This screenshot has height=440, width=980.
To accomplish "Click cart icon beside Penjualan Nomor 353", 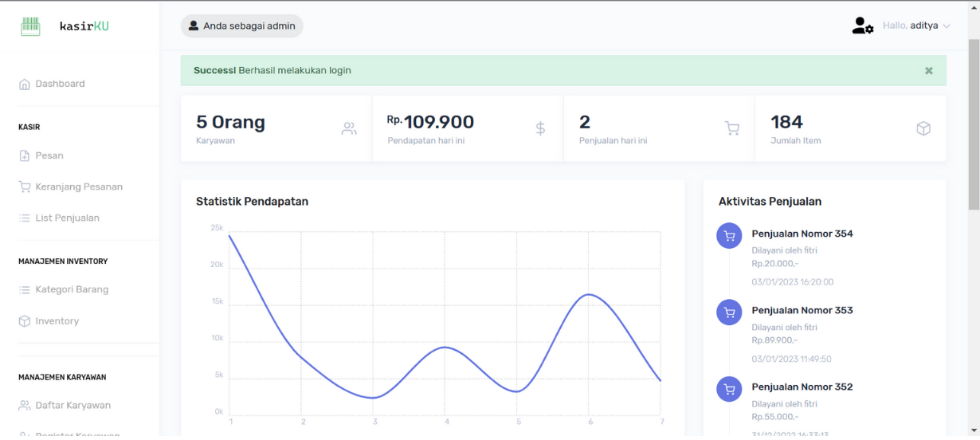I will [x=729, y=312].
